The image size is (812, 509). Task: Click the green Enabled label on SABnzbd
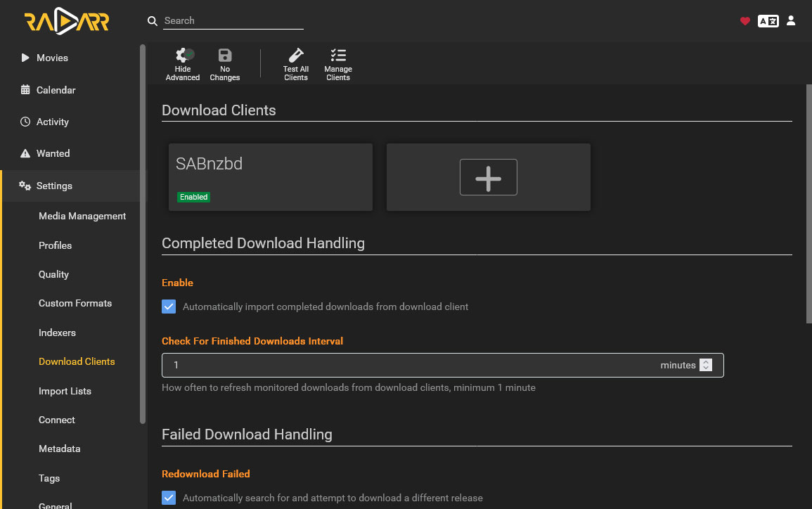coord(193,197)
